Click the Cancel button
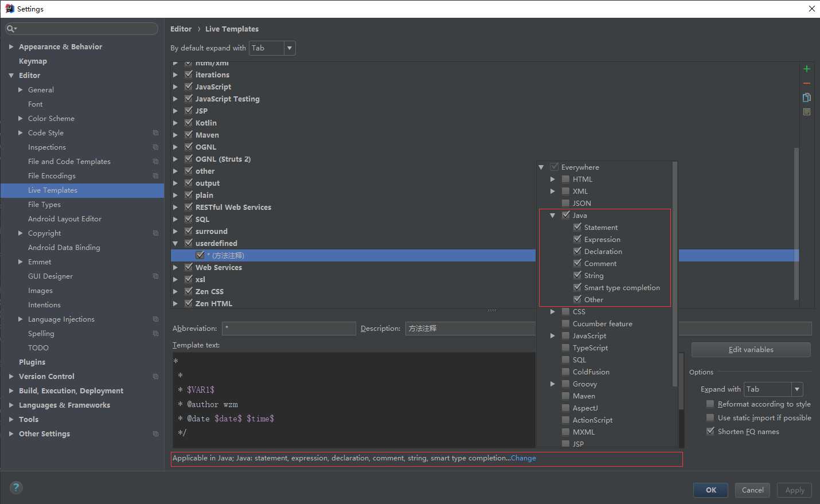 [x=752, y=490]
